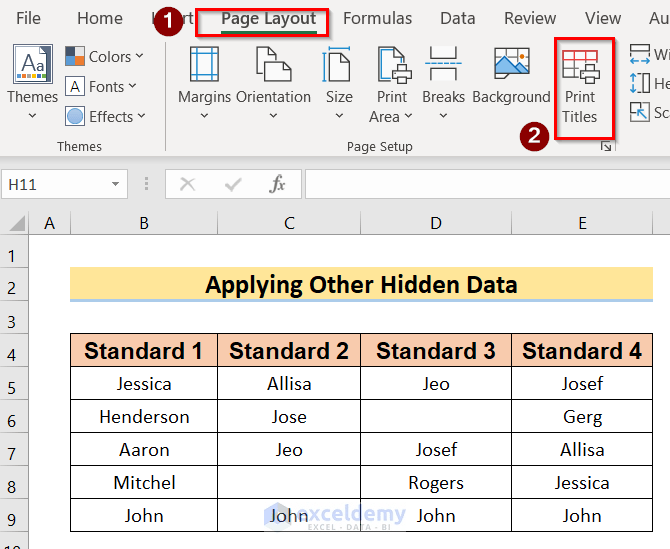
Task: Select the empty cell D6
Action: tap(436, 417)
